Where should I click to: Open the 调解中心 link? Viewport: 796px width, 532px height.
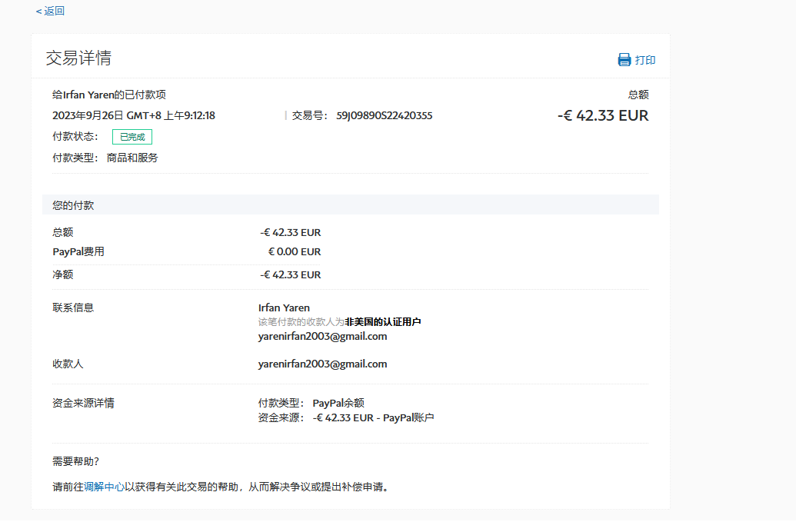coord(104,487)
